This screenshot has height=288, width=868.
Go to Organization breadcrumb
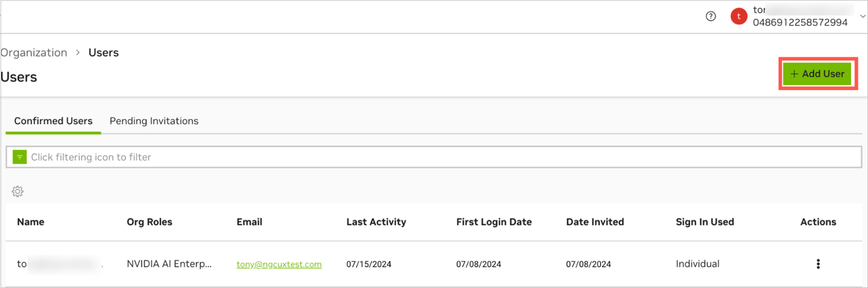point(34,53)
